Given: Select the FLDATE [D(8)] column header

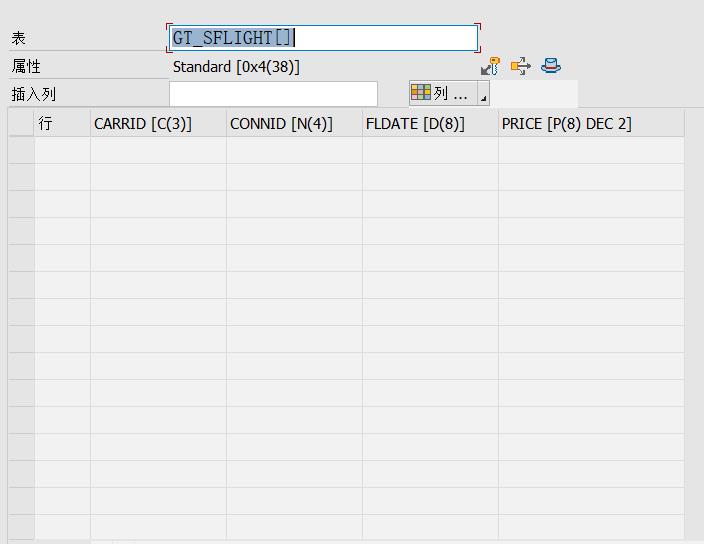Looking at the screenshot, I should (x=430, y=123).
